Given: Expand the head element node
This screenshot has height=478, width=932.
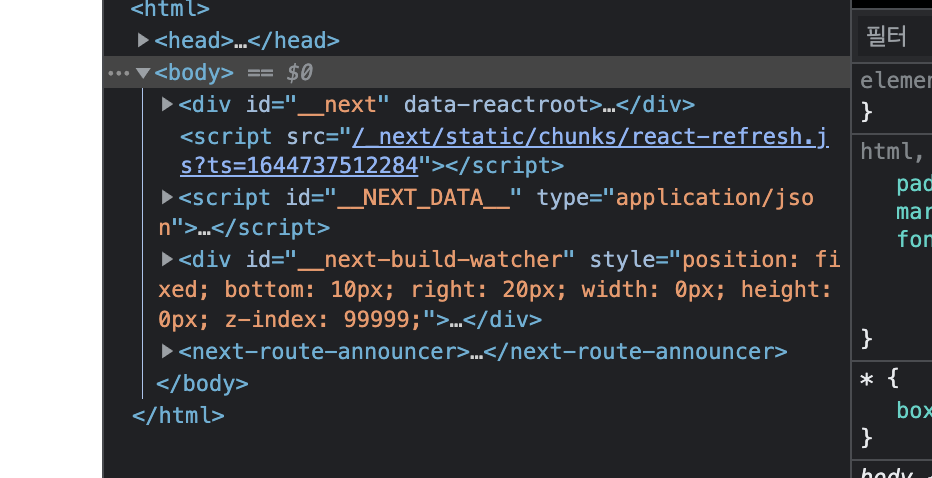Looking at the screenshot, I should coord(143,40).
